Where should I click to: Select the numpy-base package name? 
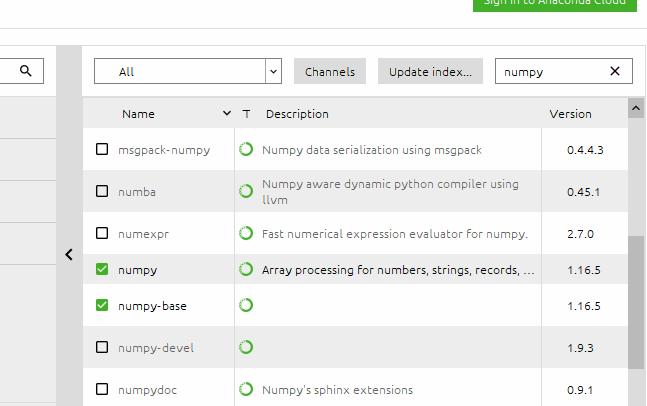point(152,306)
